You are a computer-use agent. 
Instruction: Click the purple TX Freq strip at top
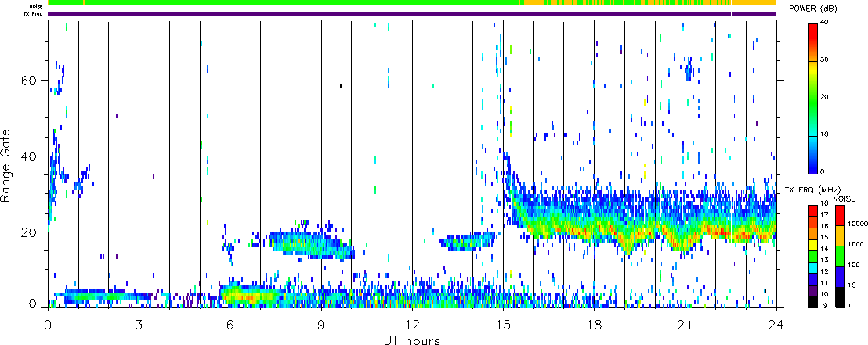412,14
